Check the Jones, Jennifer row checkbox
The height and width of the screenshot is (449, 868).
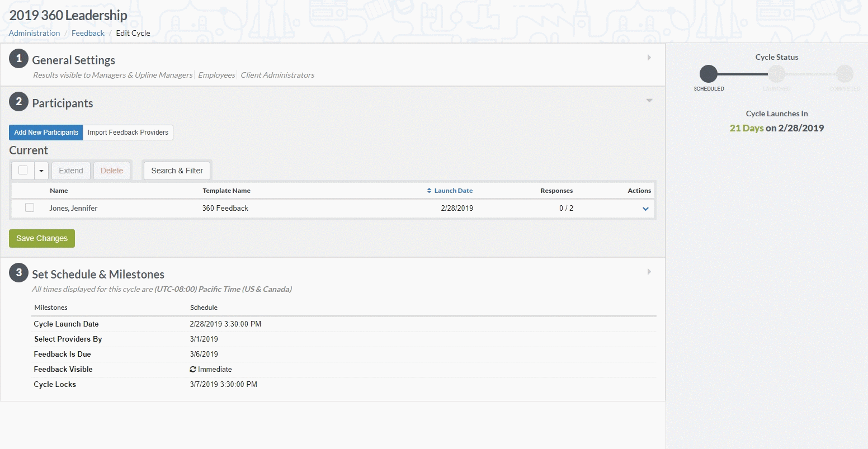point(30,207)
